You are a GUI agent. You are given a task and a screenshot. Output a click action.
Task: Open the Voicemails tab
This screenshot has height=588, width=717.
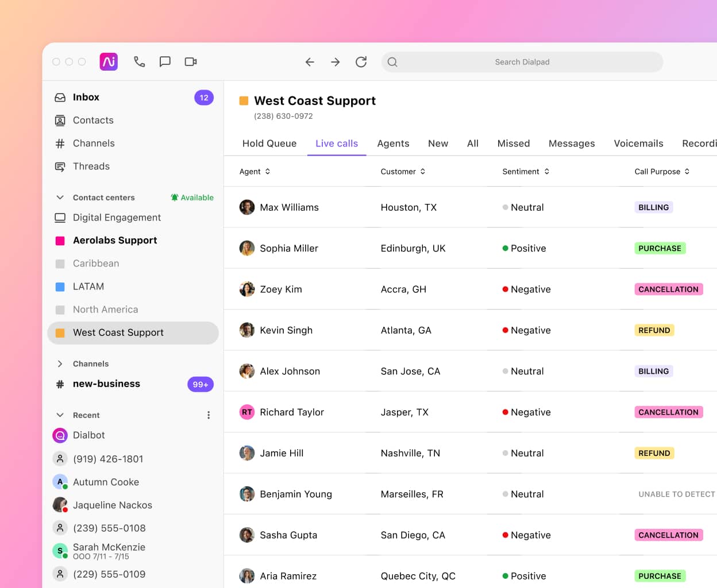tap(638, 144)
